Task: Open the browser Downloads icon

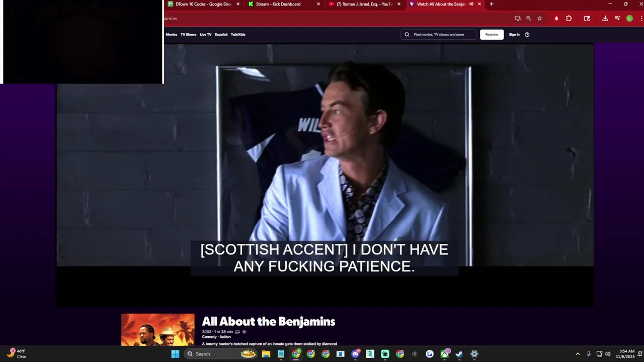Action: pos(605,18)
